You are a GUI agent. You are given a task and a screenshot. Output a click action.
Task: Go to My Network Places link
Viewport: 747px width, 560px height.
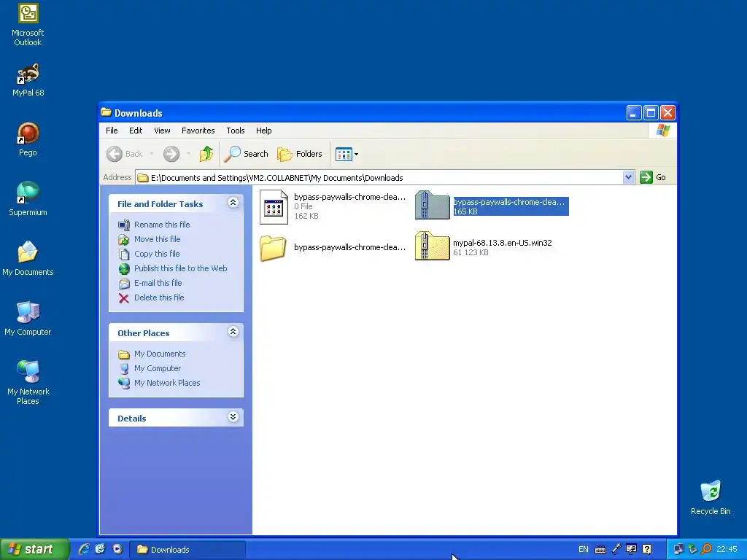pyautogui.click(x=167, y=383)
